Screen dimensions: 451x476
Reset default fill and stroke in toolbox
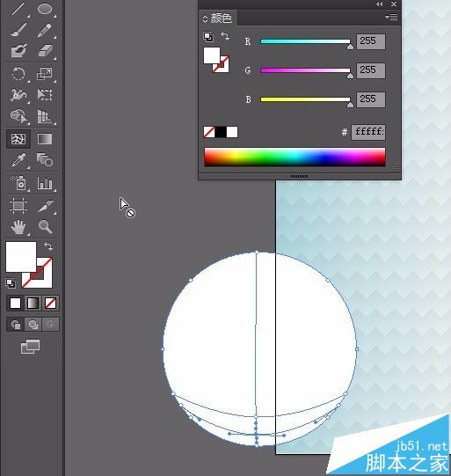(x=11, y=283)
